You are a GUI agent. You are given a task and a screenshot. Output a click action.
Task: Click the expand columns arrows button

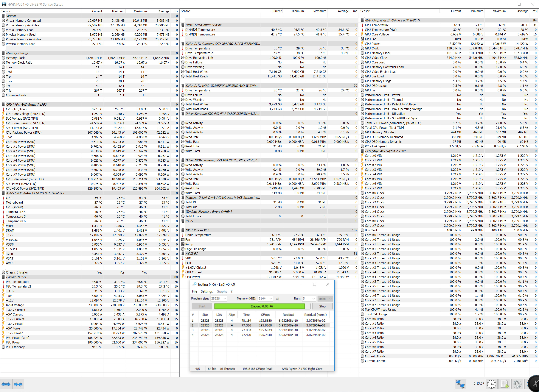[x=6, y=384]
